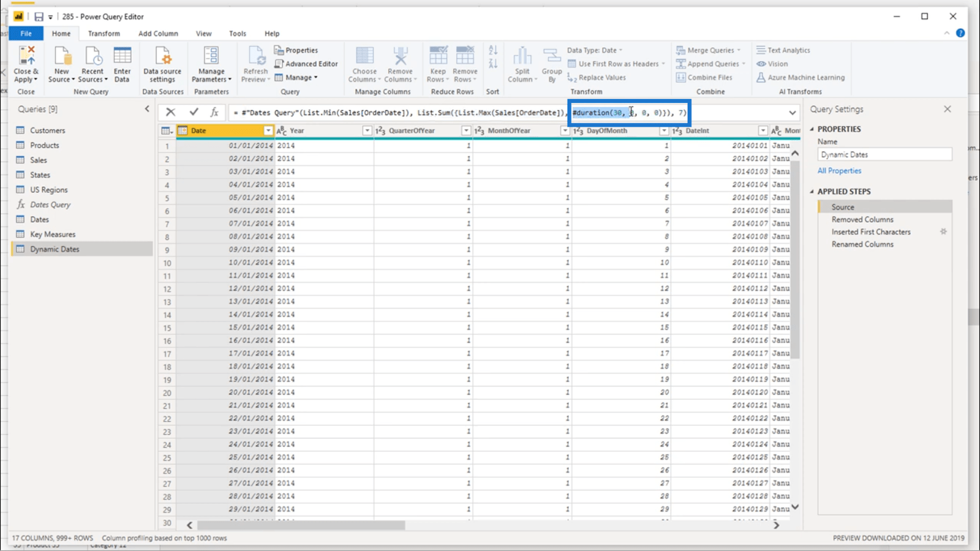This screenshot has height=551, width=980.
Task: Click the Choose Columns icon
Action: [364, 56]
